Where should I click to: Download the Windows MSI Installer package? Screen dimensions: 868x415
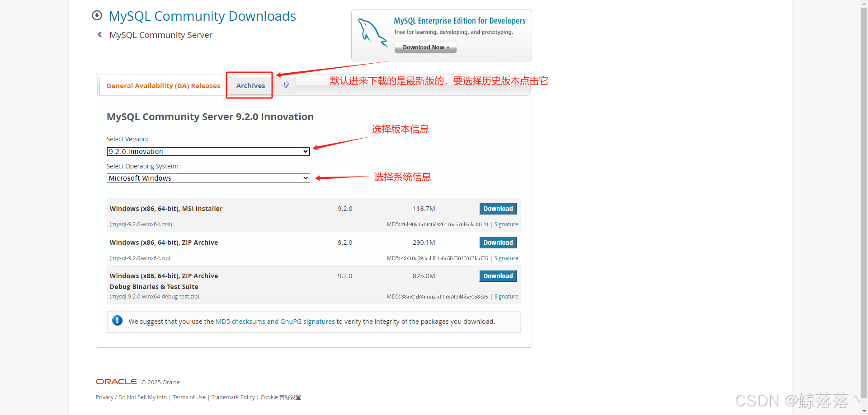click(x=497, y=208)
